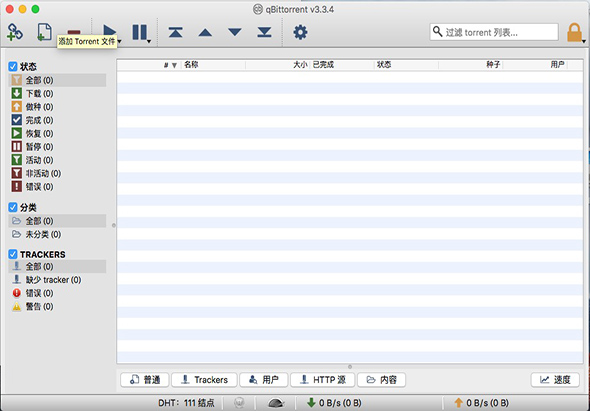This screenshot has width=590, height=411.
Task: Open preferences with the gear icon
Action: click(300, 32)
